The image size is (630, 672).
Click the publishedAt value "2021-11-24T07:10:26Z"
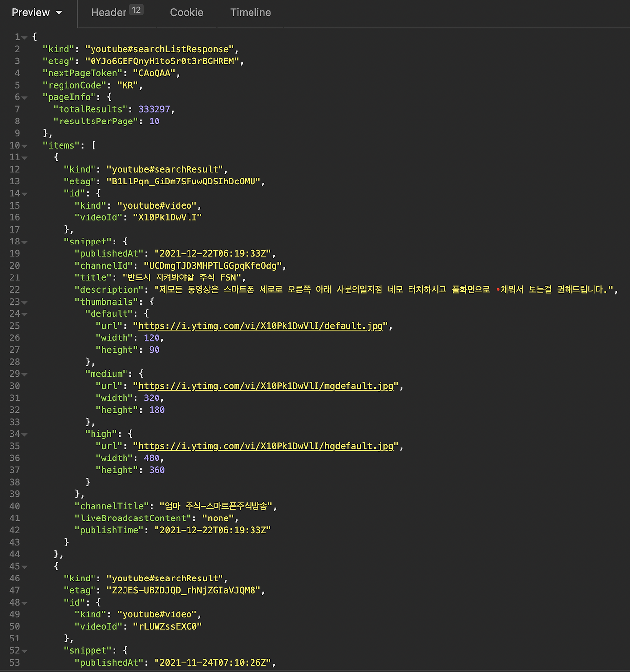tap(213, 663)
